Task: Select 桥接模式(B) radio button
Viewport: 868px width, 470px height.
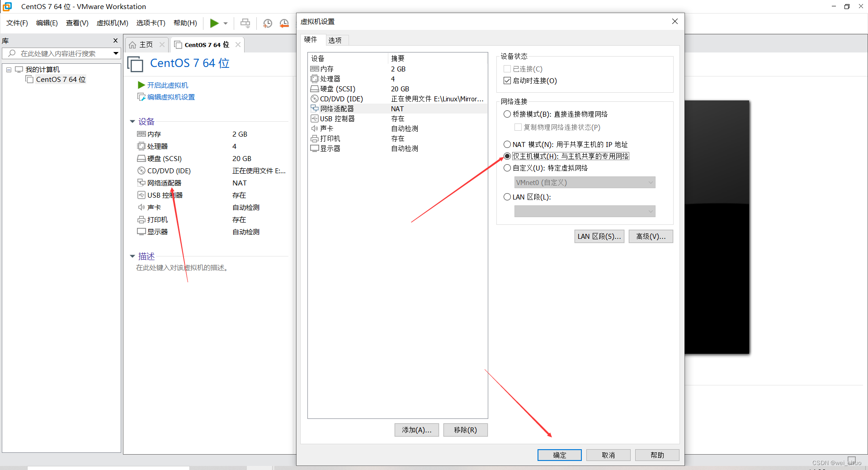Action: click(x=507, y=114)
